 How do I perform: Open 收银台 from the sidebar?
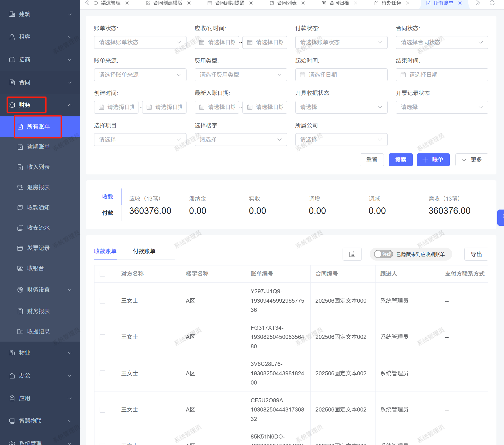(35, 268)
